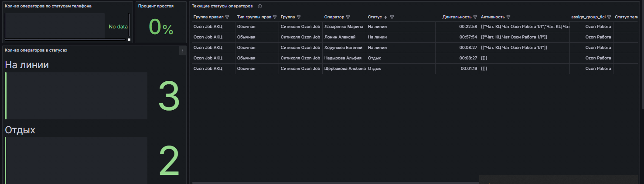Filter the Оператор column via funnel icon
This screenshot has width=644, height=184.
348,17
